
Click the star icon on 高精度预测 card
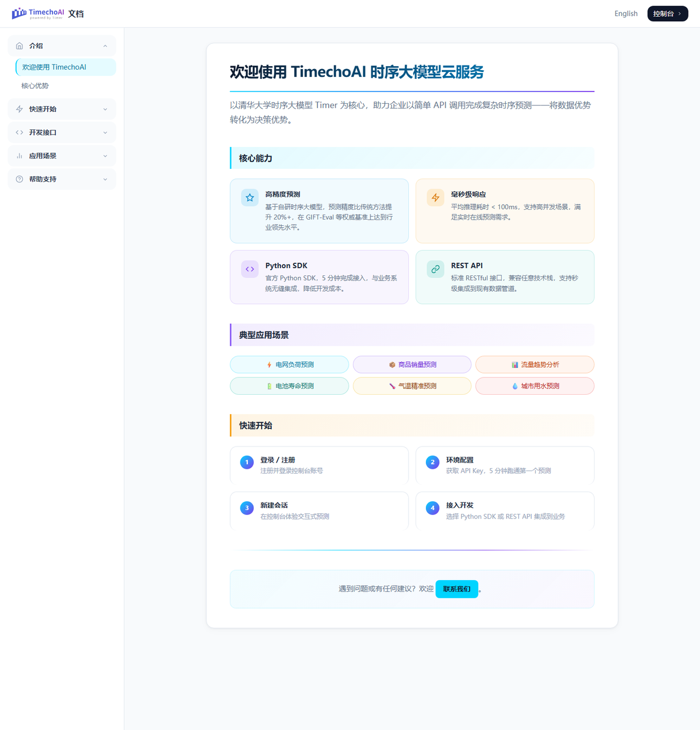[x=250, y=197]
